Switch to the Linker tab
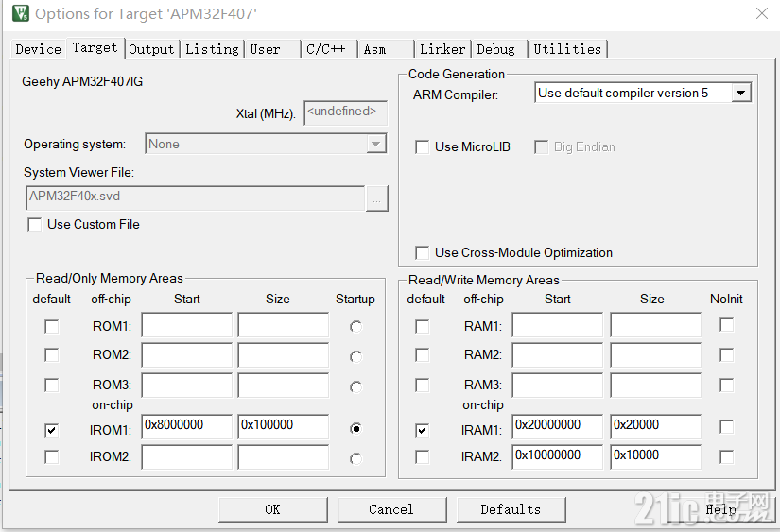 point(442,49)
